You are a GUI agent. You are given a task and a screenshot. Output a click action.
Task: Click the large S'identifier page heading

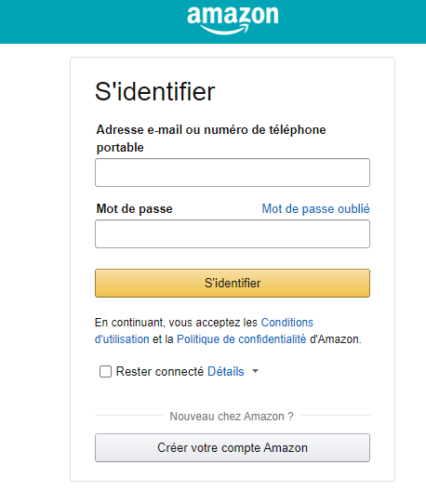point(155,92)
